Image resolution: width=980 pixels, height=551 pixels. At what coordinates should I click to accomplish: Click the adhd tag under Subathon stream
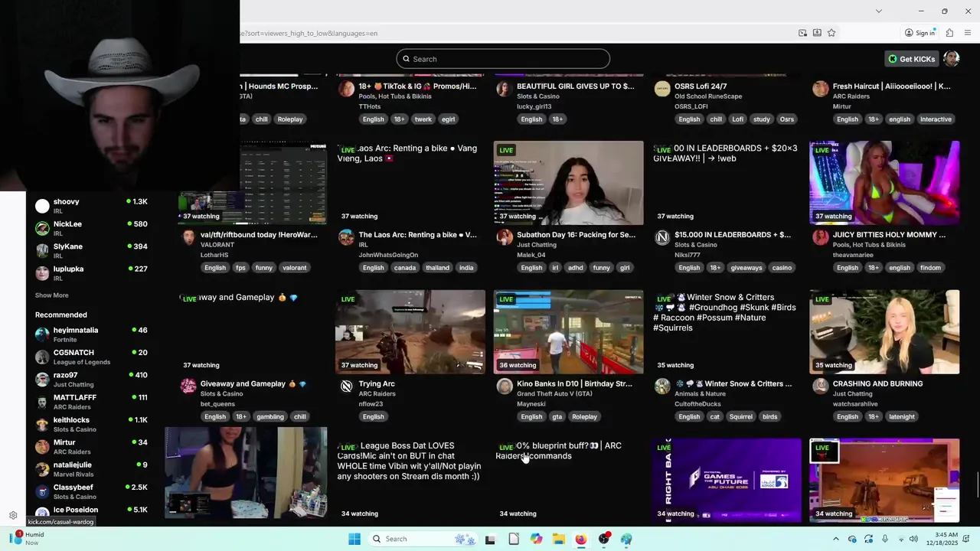pos(576,268)
